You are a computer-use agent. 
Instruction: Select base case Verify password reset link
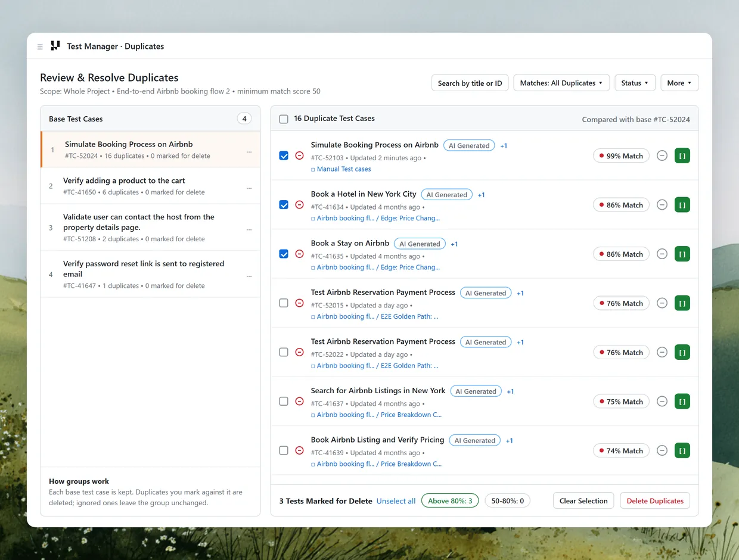[150, 274]
